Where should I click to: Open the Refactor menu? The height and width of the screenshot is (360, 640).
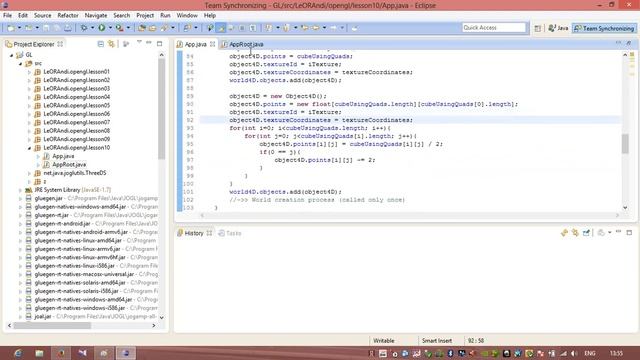[x=68, y=16]
